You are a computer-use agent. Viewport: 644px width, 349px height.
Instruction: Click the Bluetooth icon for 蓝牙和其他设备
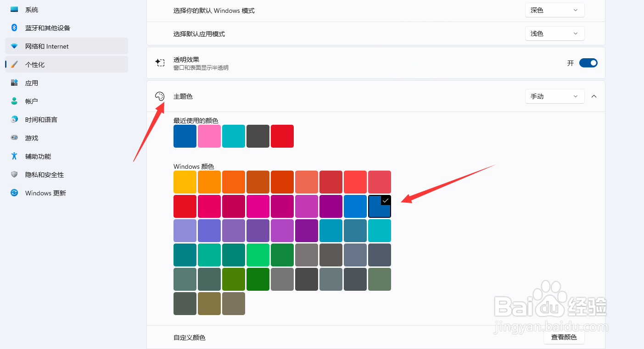(x=14, y=28)
